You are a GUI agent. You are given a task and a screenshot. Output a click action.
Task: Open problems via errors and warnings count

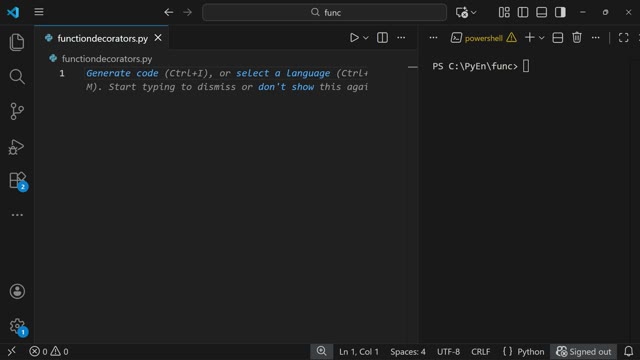click(x=49, y=351)
